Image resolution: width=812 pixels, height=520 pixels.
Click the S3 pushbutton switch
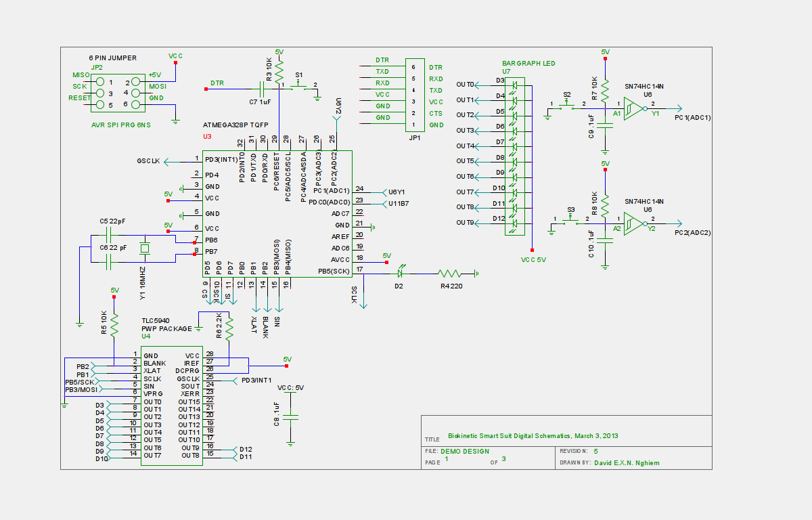coord(570,219)
